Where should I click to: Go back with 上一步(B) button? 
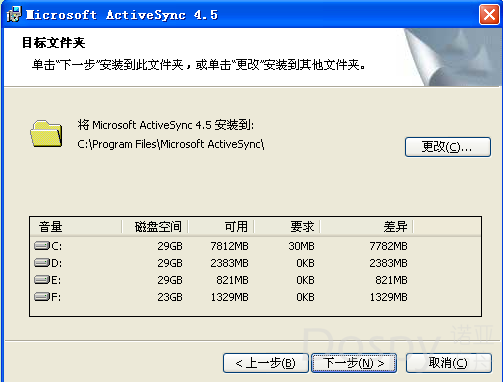tap(266, 363)
